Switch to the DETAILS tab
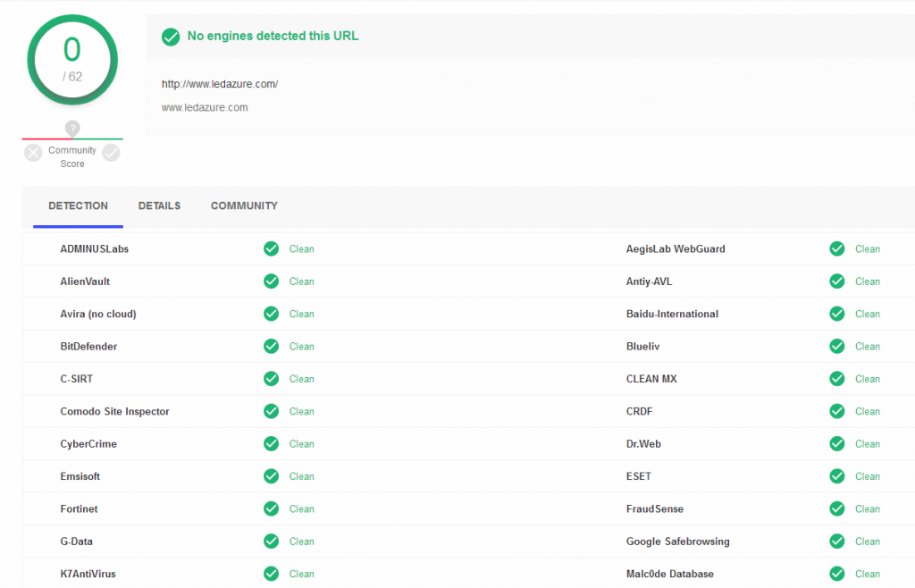 click(x=159, y=206)
